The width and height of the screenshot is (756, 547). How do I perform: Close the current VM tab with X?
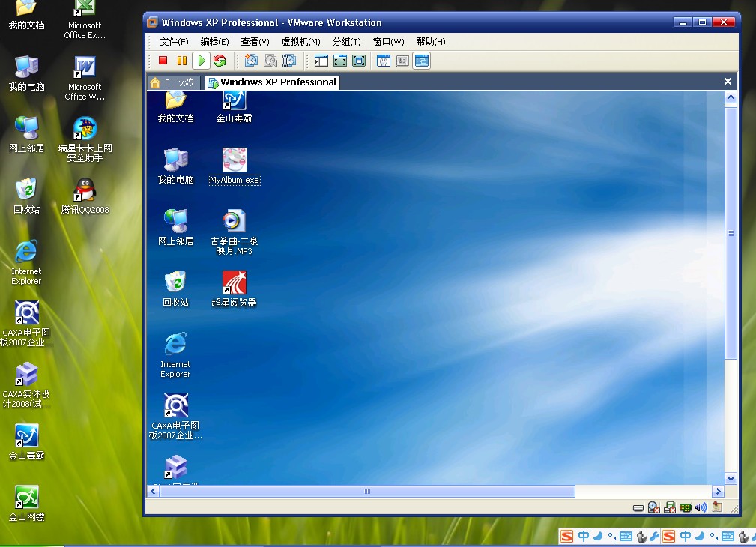(x=728, y=82)
